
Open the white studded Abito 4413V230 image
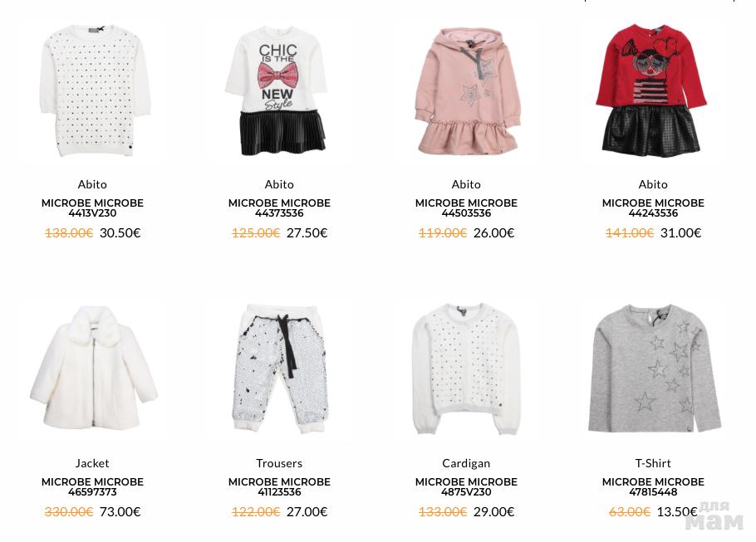pos(92,91)
